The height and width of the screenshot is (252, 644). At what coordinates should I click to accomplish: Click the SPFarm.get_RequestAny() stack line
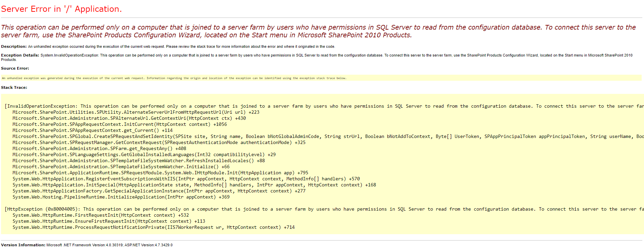coord(99,148)
